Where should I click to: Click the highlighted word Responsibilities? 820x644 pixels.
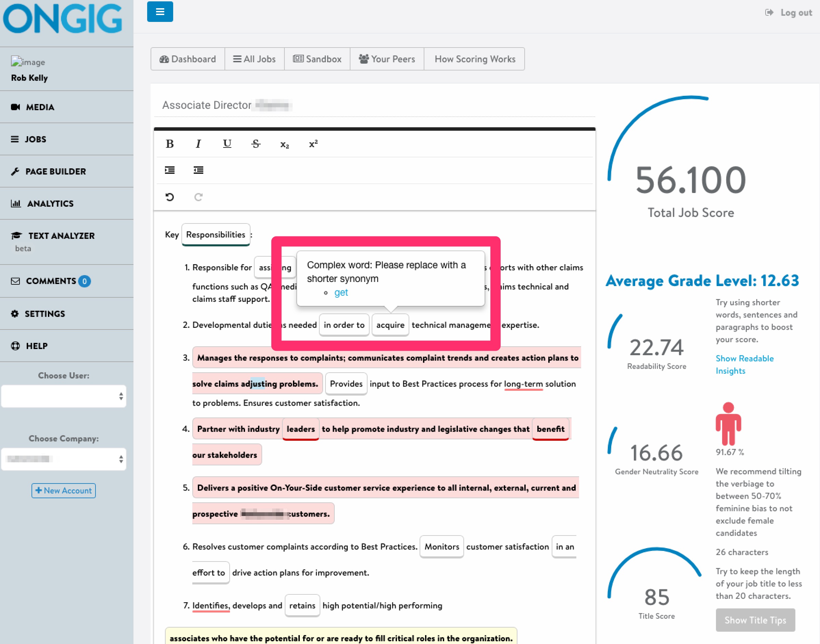pos(216,234)
